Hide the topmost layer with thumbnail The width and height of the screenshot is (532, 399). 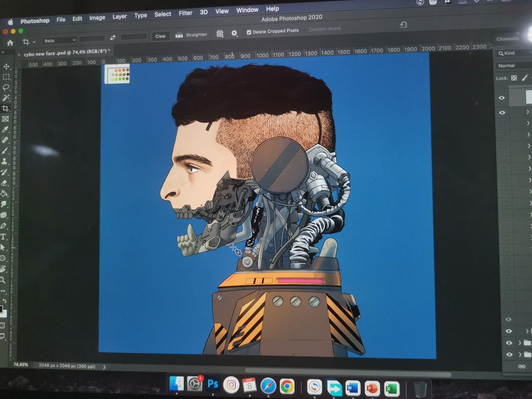pos(502,98)
